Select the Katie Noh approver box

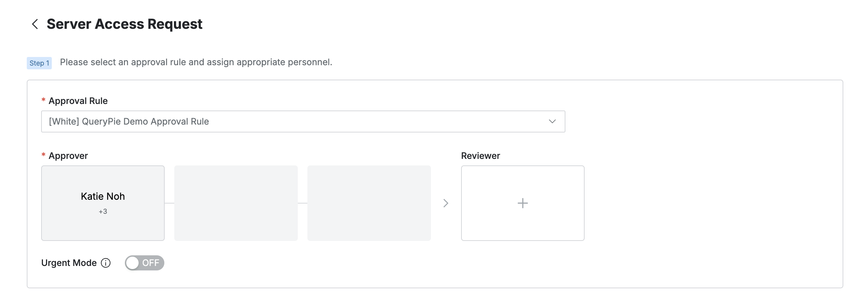coord(103,196)
